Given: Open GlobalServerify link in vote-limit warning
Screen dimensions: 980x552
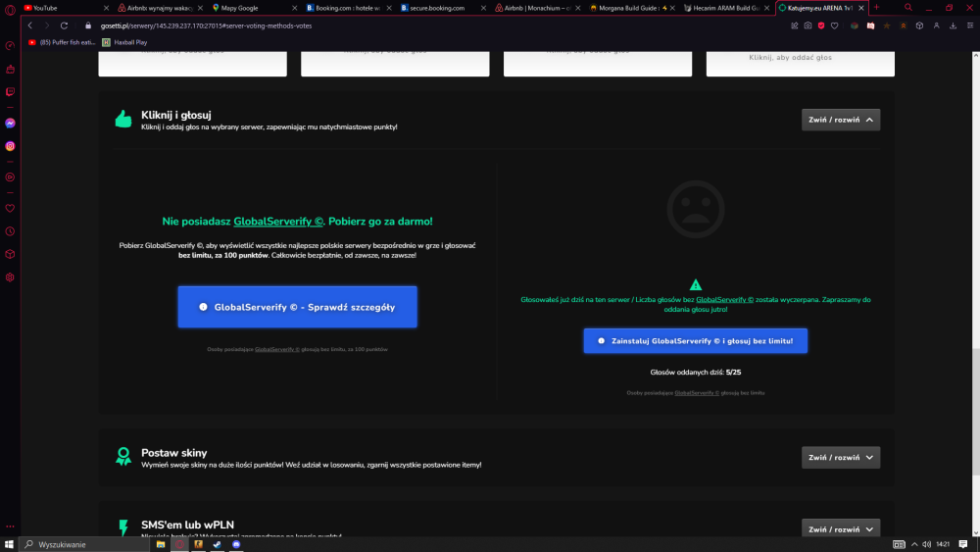Looking at the screenshot, I should tap(724, 299).
